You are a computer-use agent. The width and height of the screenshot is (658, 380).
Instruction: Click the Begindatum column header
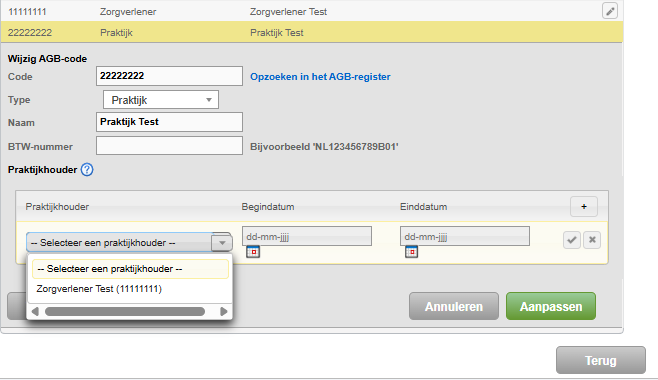point(268,207)
